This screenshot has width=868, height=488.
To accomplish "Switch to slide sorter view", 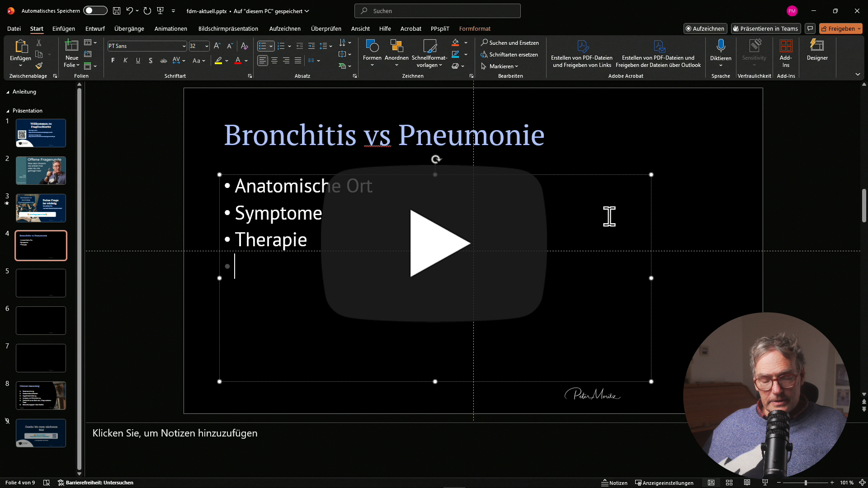I will pyautogui.click(x=729, y=483).
